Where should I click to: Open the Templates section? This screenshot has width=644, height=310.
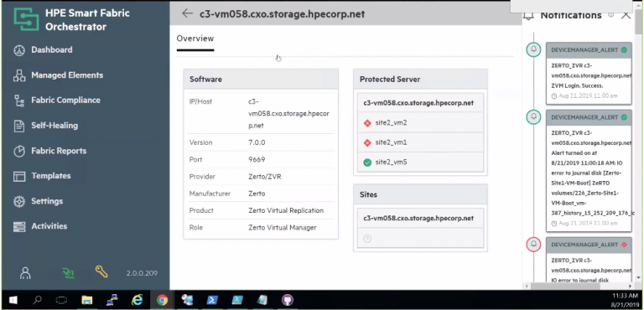pos(42,176)
